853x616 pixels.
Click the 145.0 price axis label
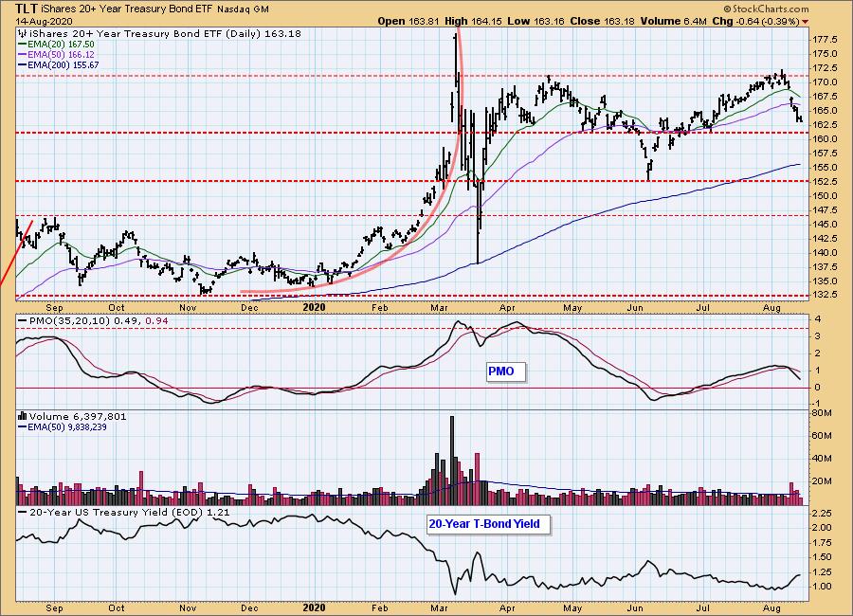[825, 225]
